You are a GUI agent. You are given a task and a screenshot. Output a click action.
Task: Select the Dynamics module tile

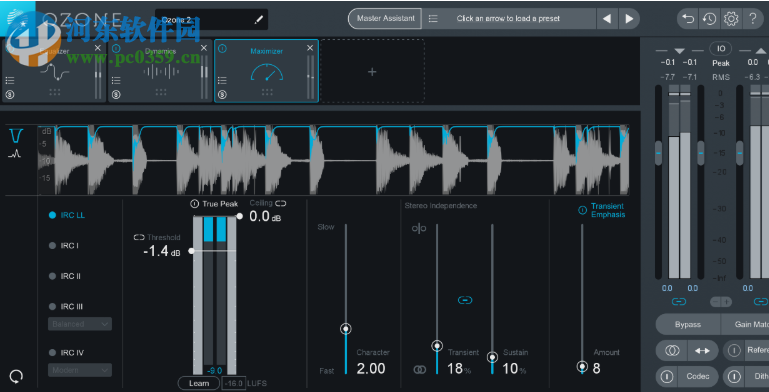click(160, 72)
